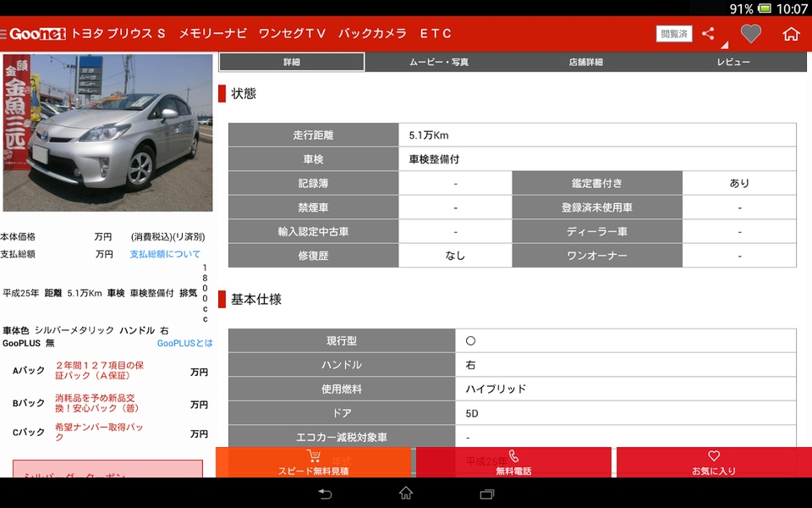Tap the お気に入り button at bottom
The width and height of the screenshot is (812, 508).
[x=714, y=462]
